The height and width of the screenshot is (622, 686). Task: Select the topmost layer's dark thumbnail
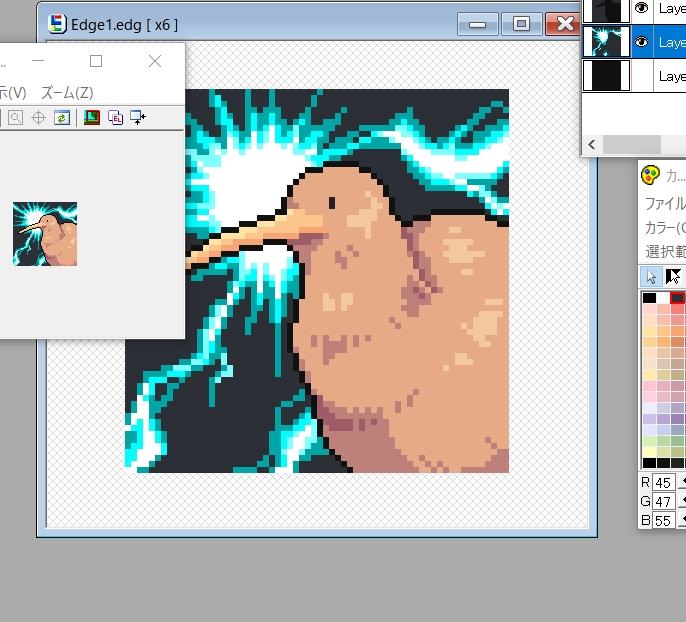tap(606, 10)
